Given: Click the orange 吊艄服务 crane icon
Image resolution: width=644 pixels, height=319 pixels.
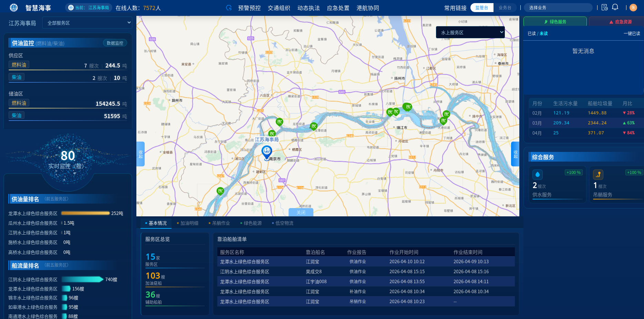Looking at the screenshot, I should pos(598,174).
